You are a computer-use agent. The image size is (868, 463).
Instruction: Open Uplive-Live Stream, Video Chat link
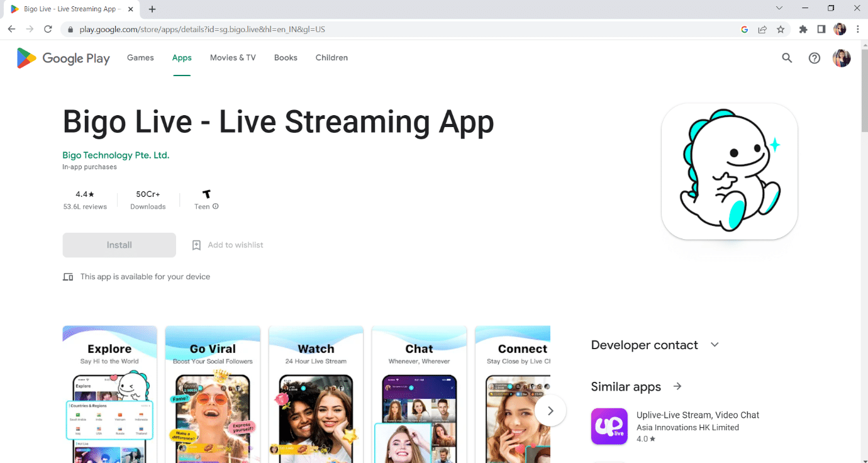pos(698,415)
